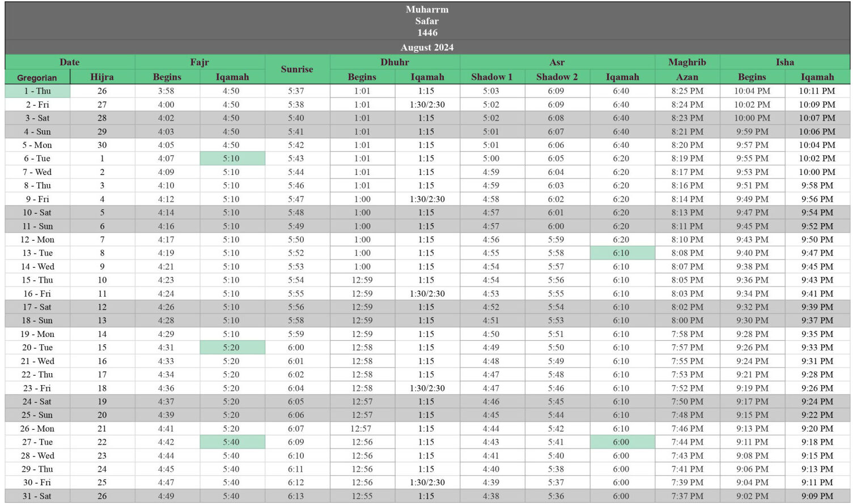Screen dimensions: 853x504
Task: Click the highlighted 1 - Thu date cell
Action: (37, 91)
